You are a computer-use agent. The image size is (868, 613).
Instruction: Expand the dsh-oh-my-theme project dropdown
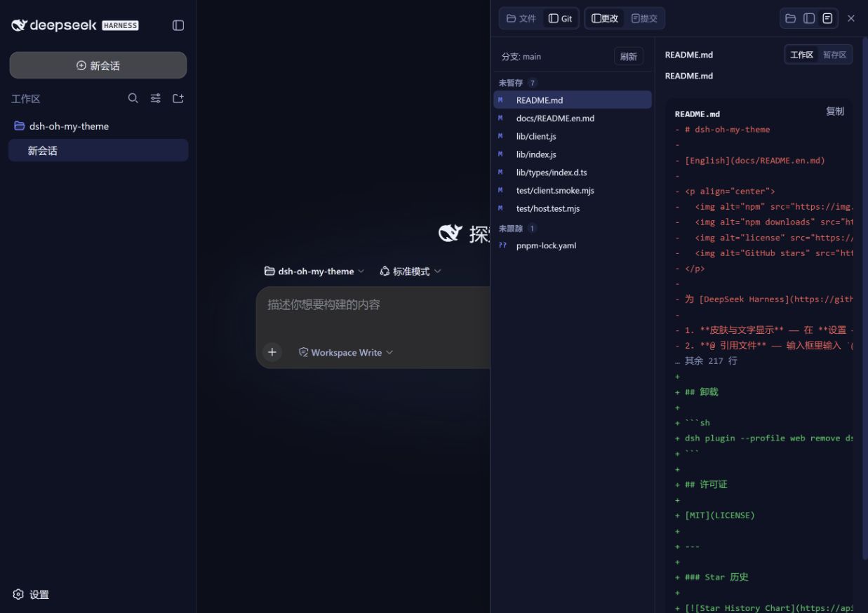pos(314,271)
